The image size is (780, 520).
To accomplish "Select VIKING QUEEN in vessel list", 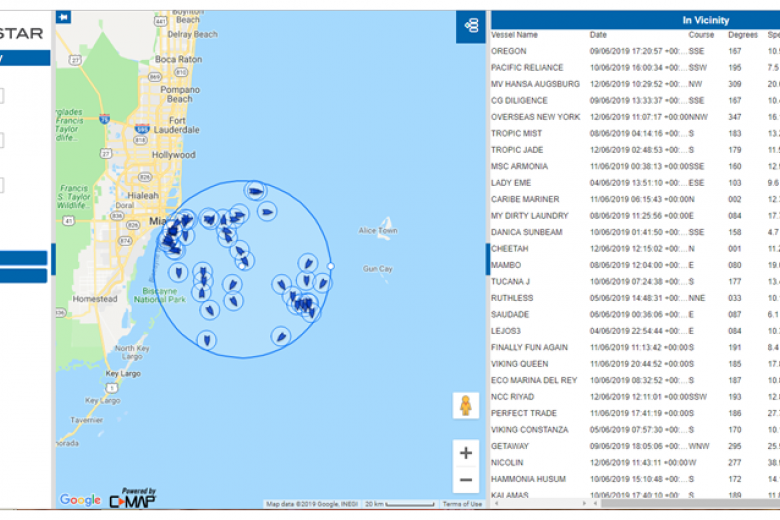I will point(519,364).
